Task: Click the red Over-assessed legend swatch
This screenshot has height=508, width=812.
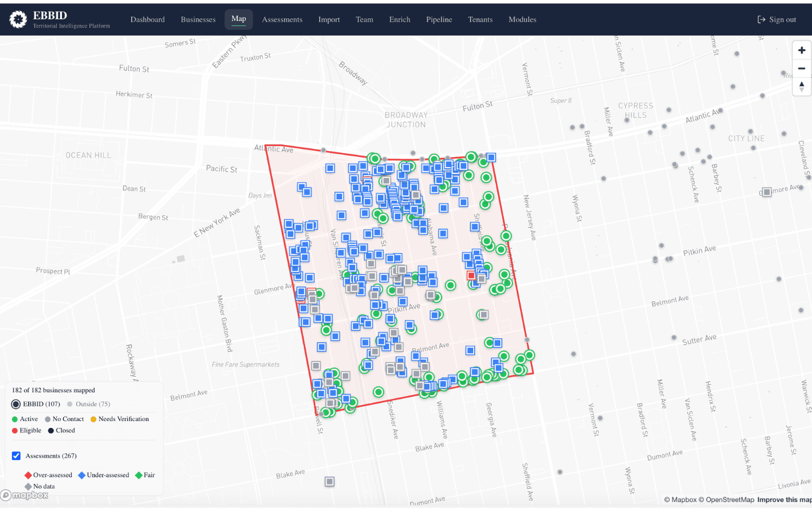Action: coord(28,475)
